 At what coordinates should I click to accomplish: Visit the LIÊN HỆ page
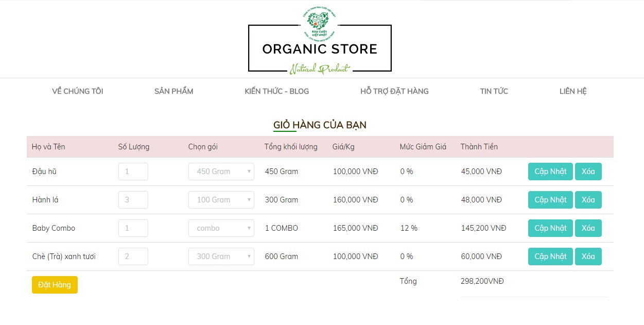coord(573,91)
